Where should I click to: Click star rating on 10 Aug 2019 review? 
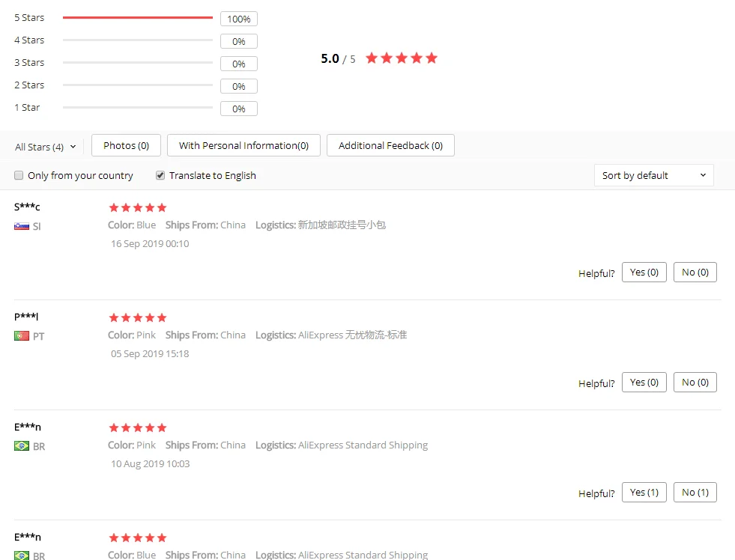(138, 428)
